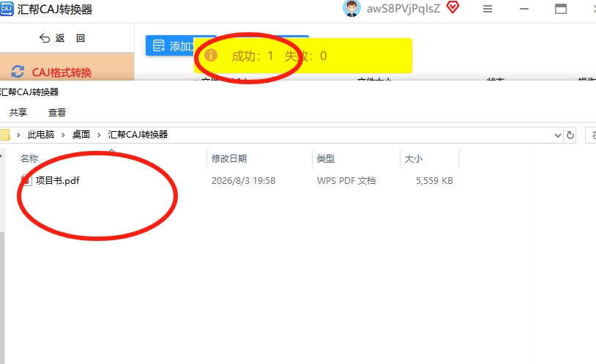Click the folder icon in address bar
The image size is (596, 364).
point(5,135)
